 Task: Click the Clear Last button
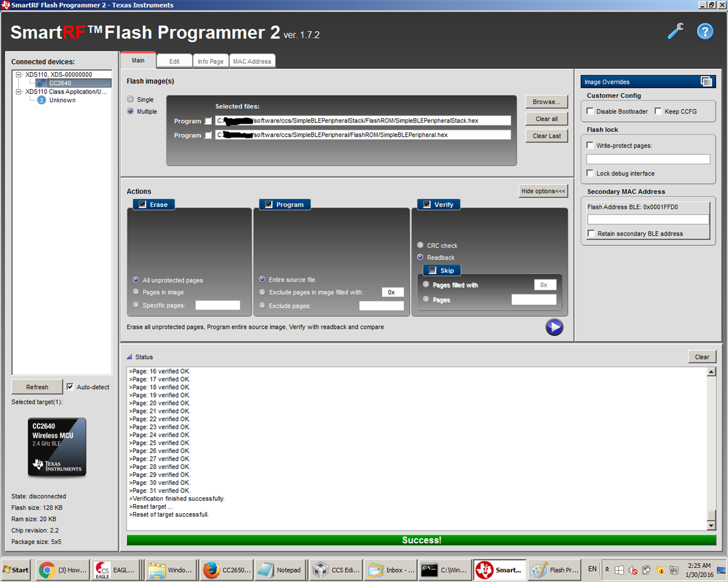coord(546,135)
